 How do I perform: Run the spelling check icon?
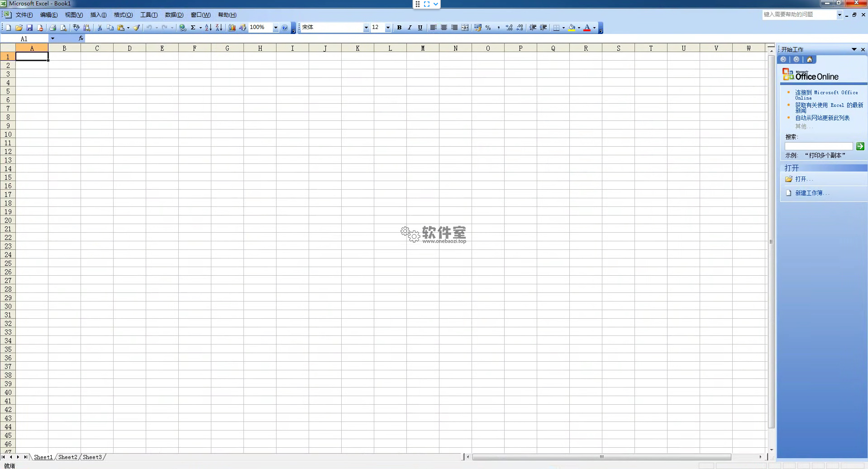click(x=76, y=28)
